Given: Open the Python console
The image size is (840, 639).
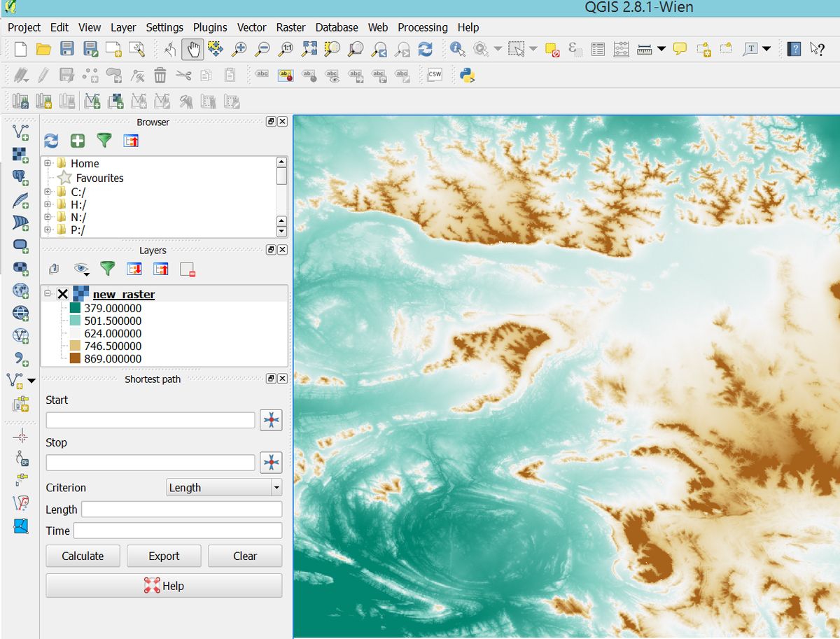Looking at the screenshot, I should [x=468, y=75].
